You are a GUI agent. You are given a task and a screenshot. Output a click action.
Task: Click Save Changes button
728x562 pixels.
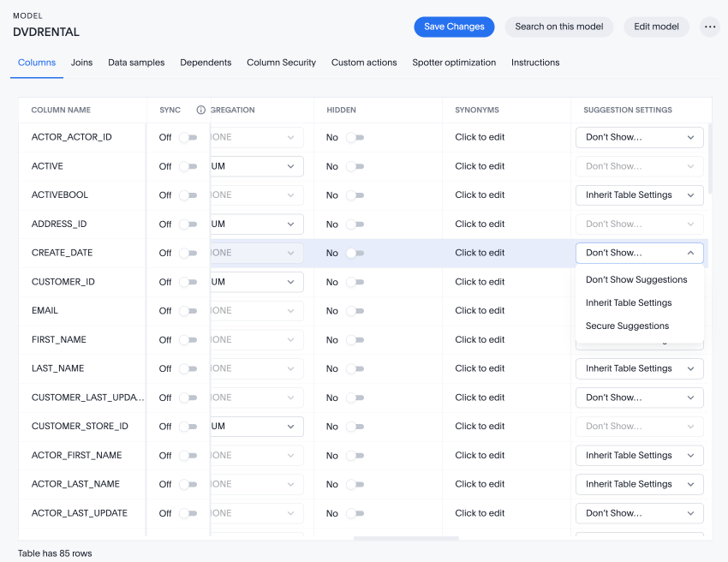click(454, 27)
